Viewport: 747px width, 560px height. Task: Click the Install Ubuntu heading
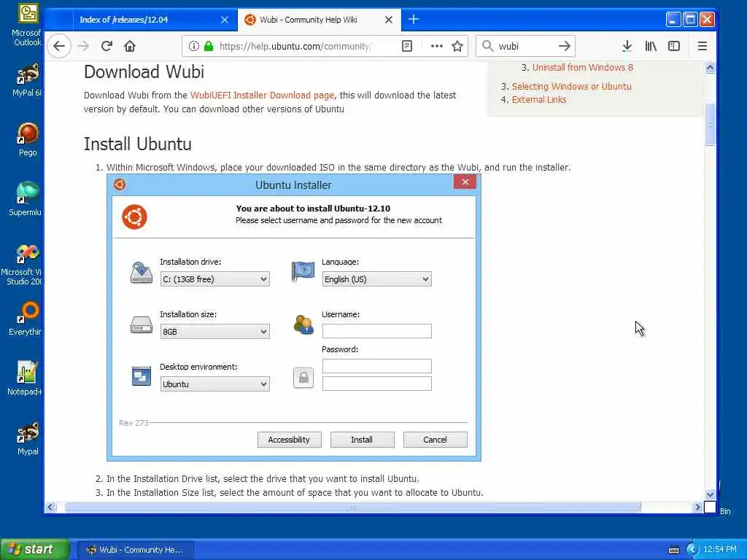click(138, 144)
